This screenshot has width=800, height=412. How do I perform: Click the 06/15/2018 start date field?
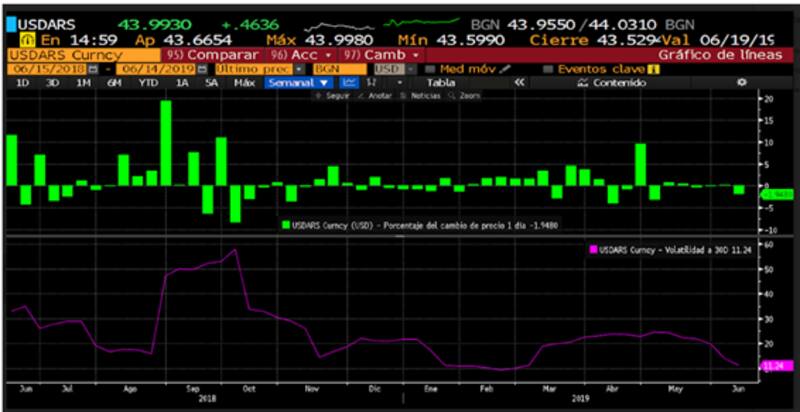(x=47, y=69)
